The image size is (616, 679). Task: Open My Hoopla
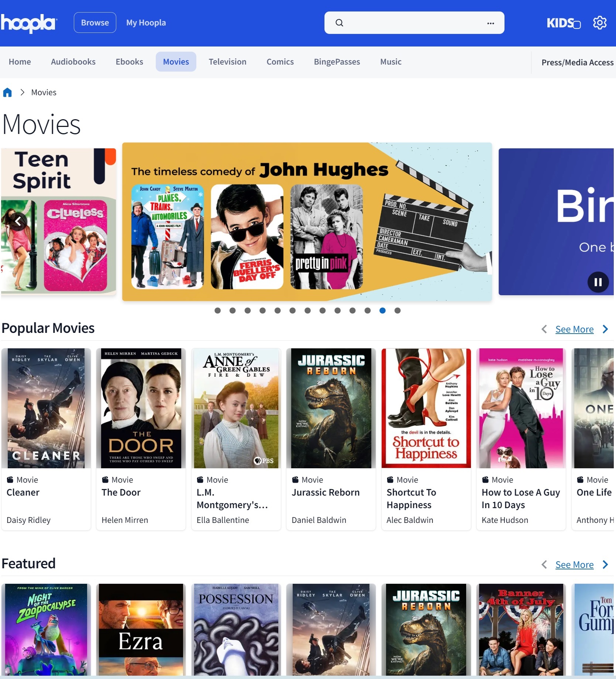pos(146,23)
